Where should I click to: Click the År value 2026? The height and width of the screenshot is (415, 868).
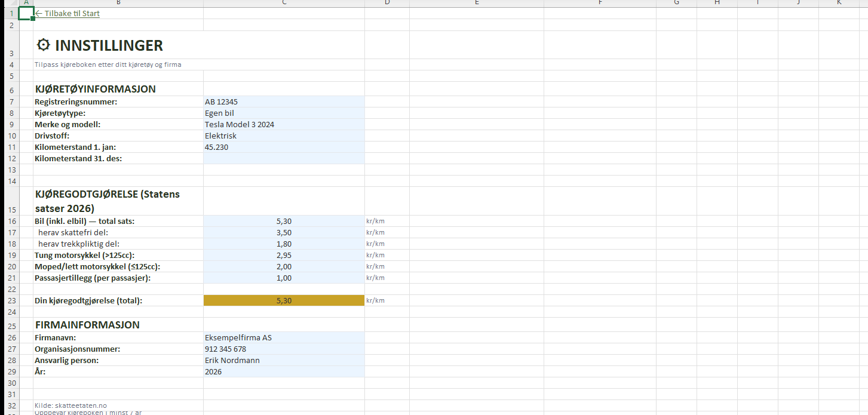click(x=284, y=372)
